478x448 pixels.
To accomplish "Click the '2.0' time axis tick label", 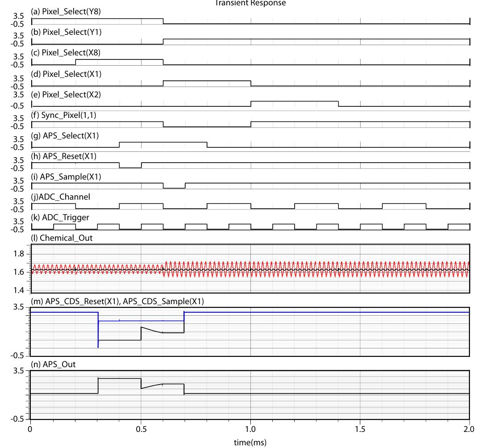I will click(x=469, y=429).
